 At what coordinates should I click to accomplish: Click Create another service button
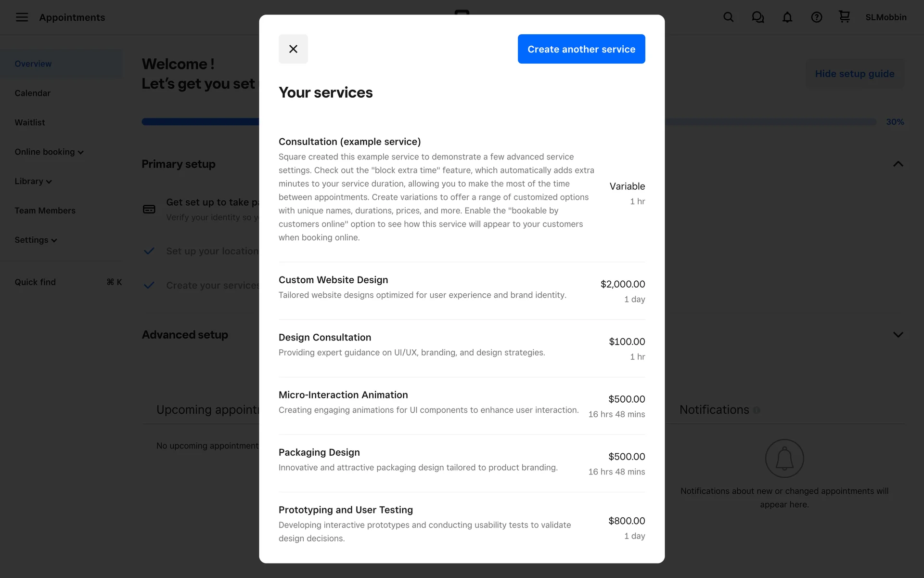pyautogui.click(x=581, y=49)
